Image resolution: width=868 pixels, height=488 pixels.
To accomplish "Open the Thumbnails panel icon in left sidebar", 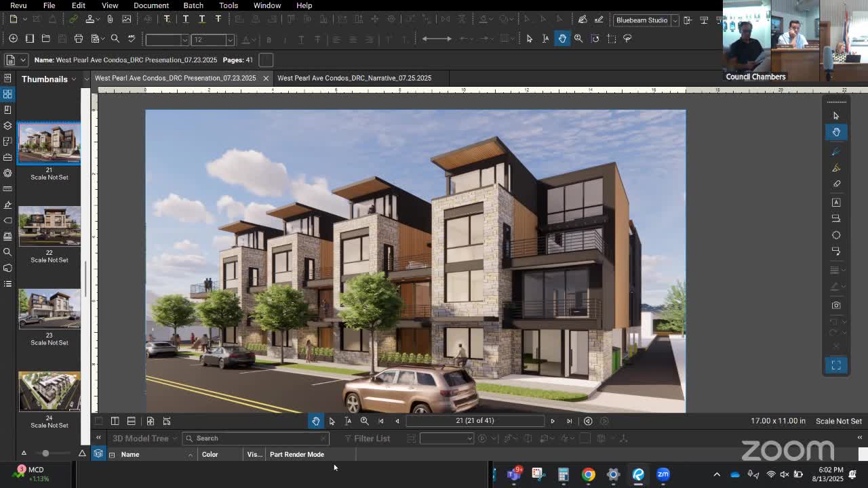I will [x=7, y=94].
